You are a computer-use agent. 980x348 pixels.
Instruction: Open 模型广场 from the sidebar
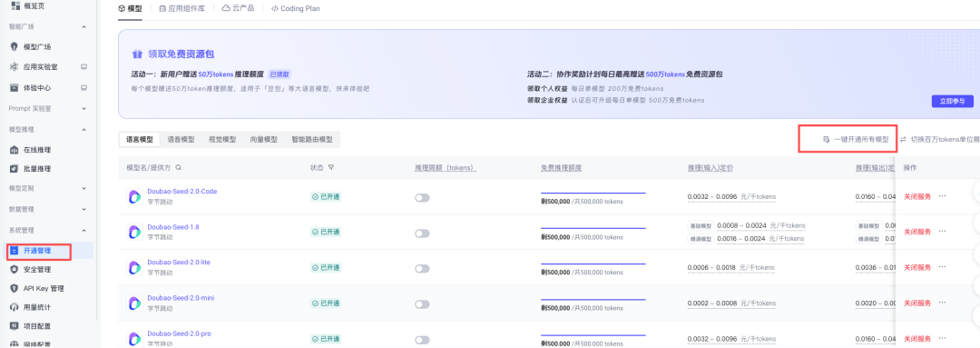(37, 46)
